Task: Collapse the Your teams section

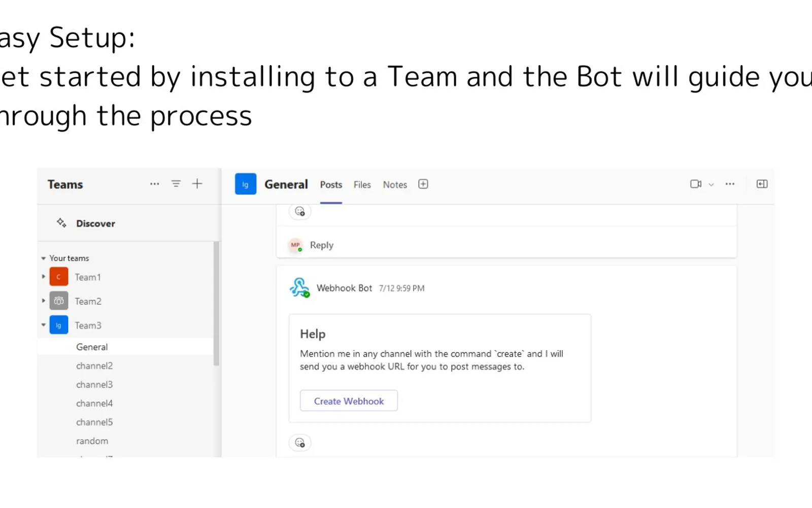Action: 43,258
